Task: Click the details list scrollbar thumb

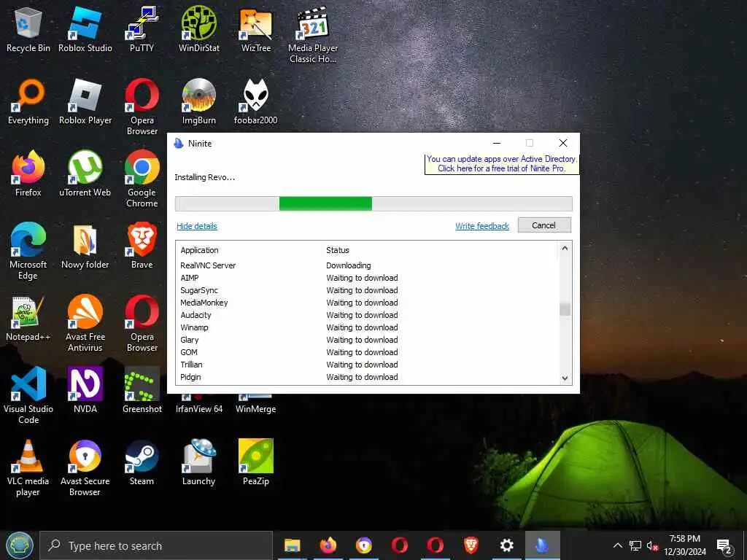Action: pyautogui.click(x=565, y=309)
